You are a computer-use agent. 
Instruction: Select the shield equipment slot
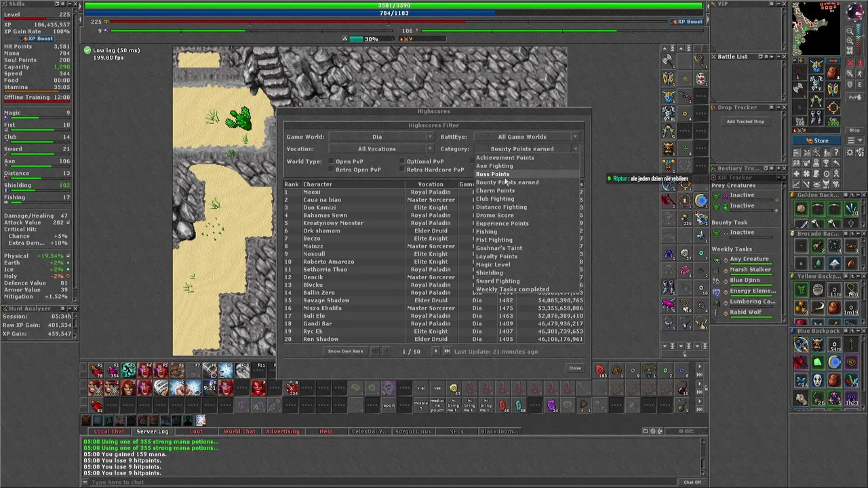(x=833, y=89)
